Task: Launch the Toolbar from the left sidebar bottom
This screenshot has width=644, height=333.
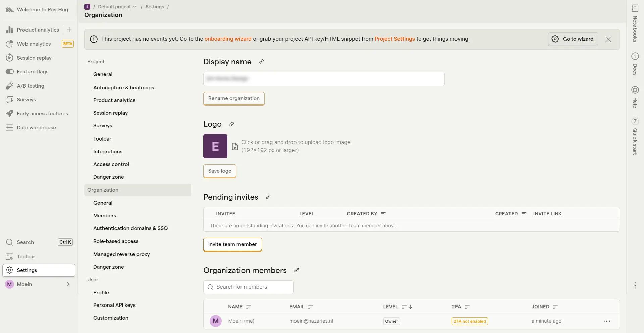Action: (x=39, y=257)
